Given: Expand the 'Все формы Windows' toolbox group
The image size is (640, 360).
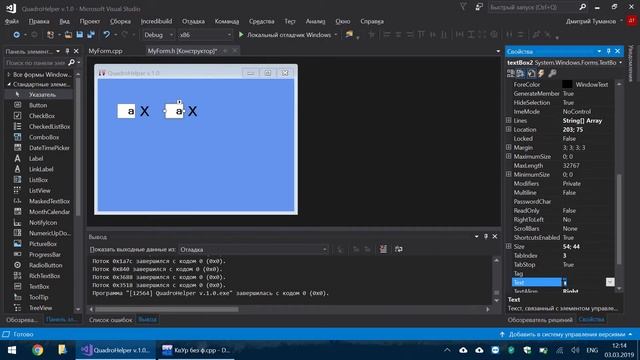Looking at the screenshot, I should click(x=9, y=75).
